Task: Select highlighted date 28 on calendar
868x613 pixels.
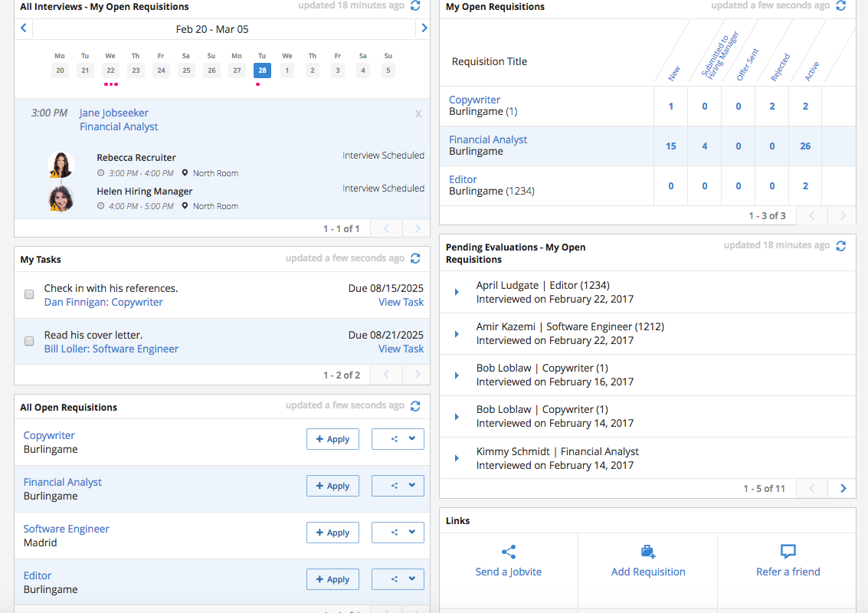Action: 263,70
